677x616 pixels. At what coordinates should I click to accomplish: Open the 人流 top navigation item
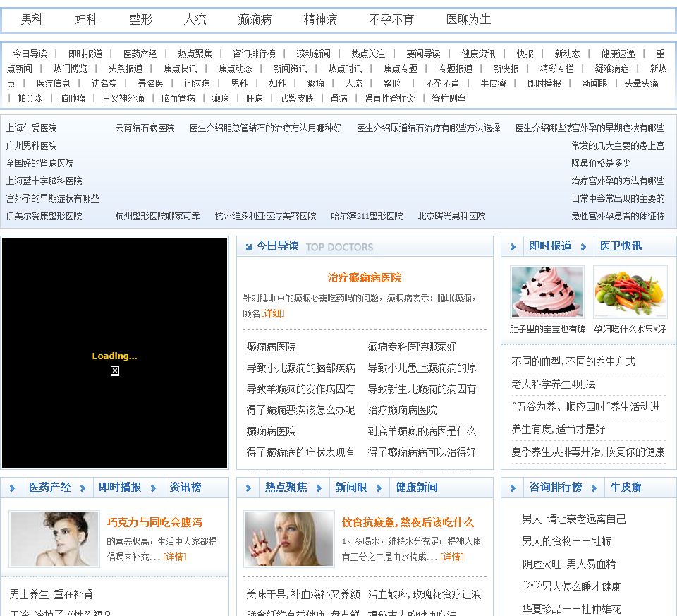click(x=195, y=20)
